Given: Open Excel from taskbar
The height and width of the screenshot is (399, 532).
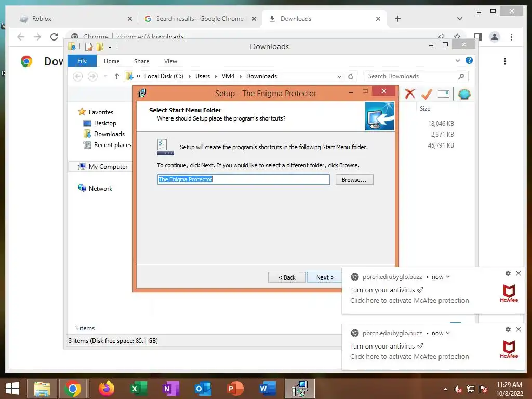Looking at the screenshot, I should (138, 389).
